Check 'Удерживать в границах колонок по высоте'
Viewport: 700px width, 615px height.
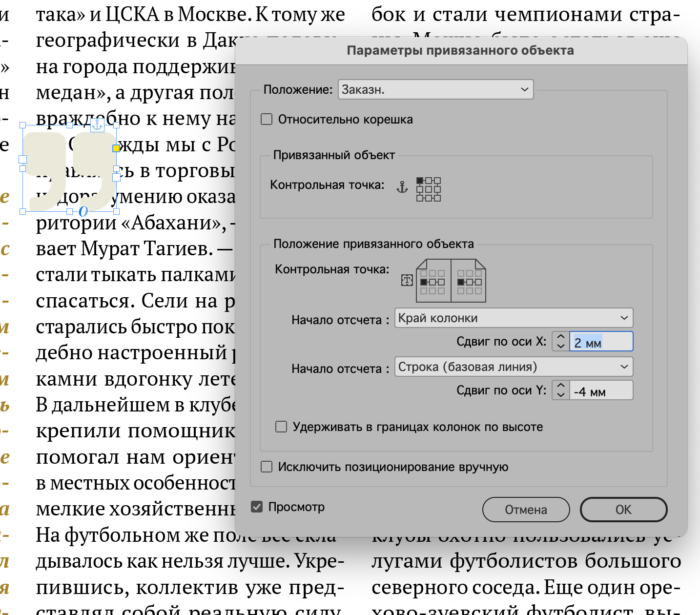(x=281, y=427)
